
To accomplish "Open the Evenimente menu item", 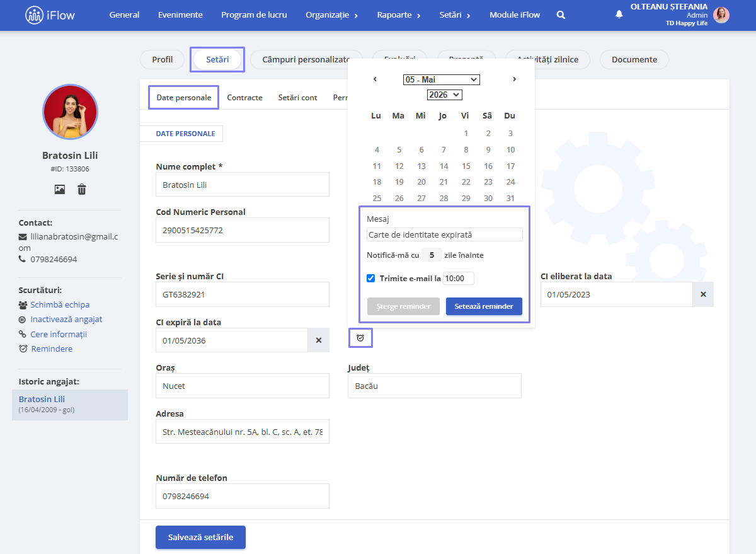I will (x=180, y=15).
